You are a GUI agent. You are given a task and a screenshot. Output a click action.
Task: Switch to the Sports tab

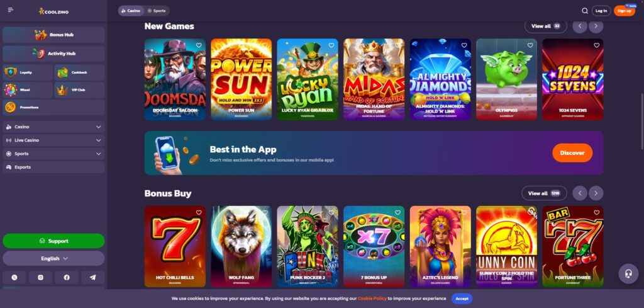(x=157, y=11)
